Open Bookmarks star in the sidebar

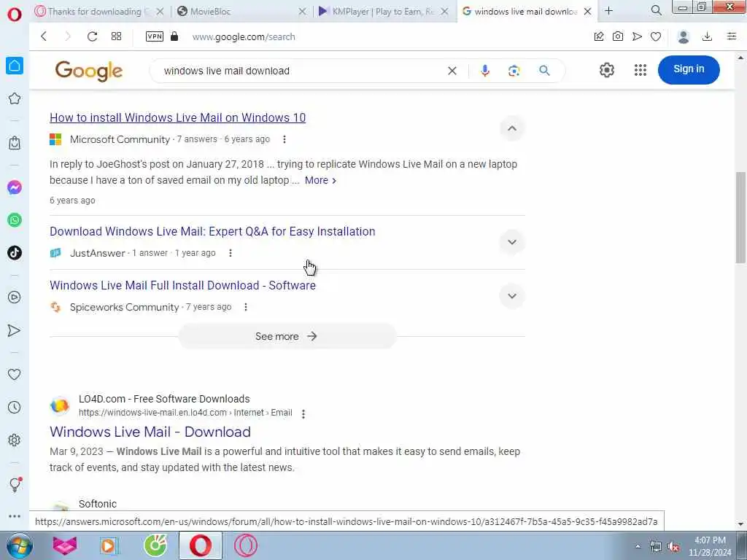[x=15, y=98]
